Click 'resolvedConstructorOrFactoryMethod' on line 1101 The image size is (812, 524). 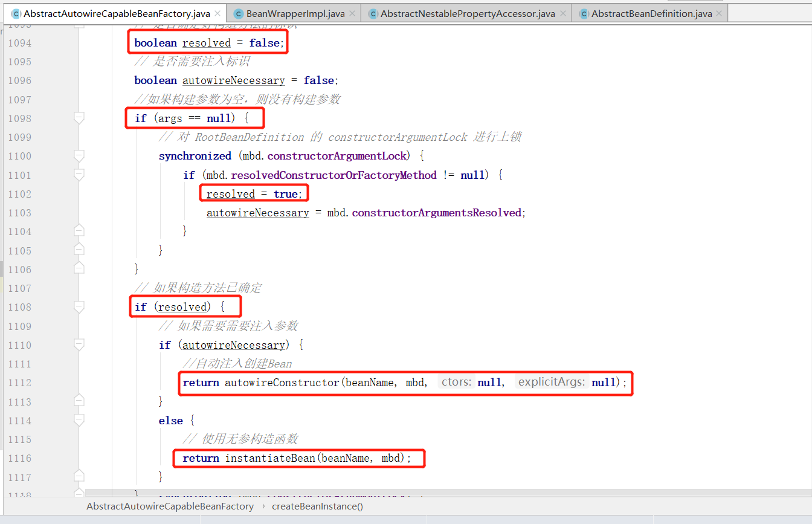tap(334, 175)
